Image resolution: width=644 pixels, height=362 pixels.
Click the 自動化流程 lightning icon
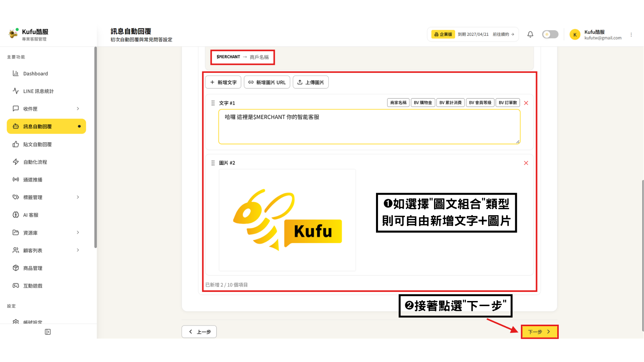click(x=16, y=162)
